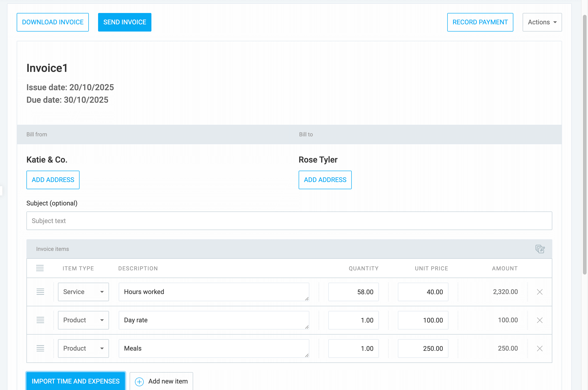
Task: Import time and expenses
Action: (x=75, y=381)
